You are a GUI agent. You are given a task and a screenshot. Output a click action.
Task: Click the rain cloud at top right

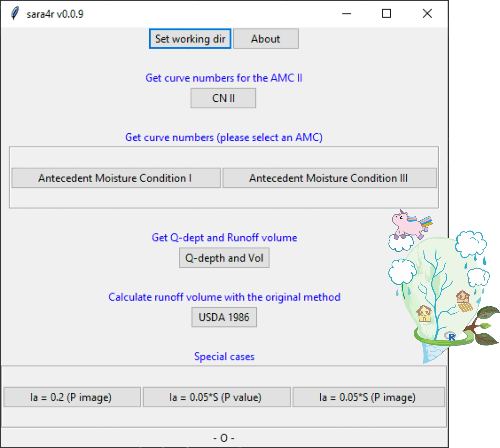click(471, 244)
